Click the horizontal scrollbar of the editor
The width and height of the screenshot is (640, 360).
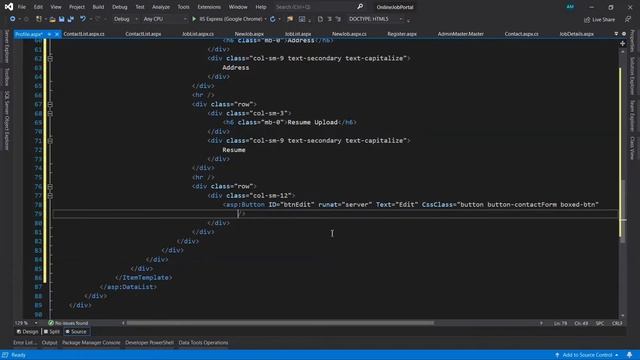pos(280,323)
